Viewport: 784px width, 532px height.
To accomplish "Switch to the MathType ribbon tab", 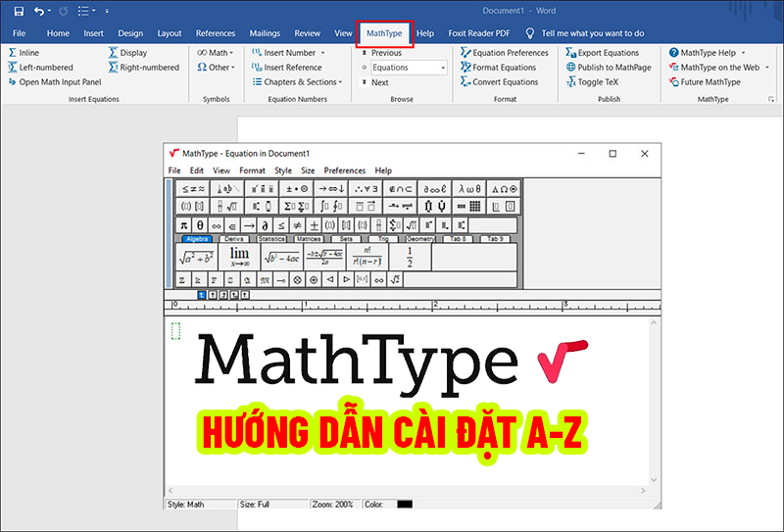I will click(x=384, y=33).
